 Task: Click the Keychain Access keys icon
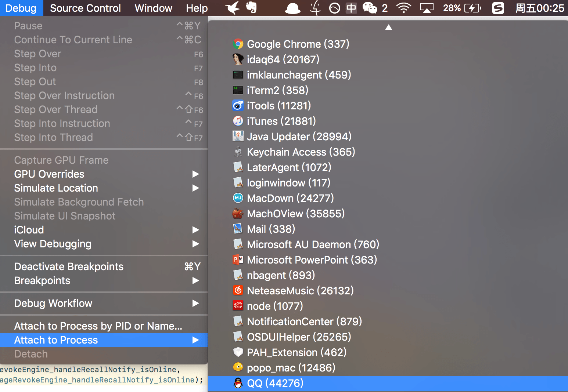238,152
